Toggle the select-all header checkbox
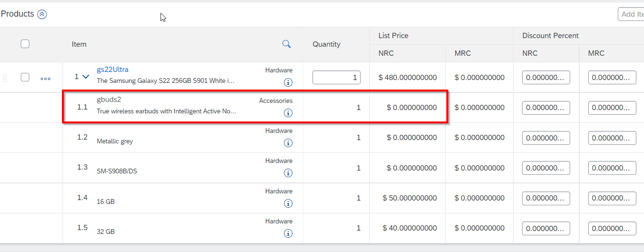644x252 pixels. [25, 44]
